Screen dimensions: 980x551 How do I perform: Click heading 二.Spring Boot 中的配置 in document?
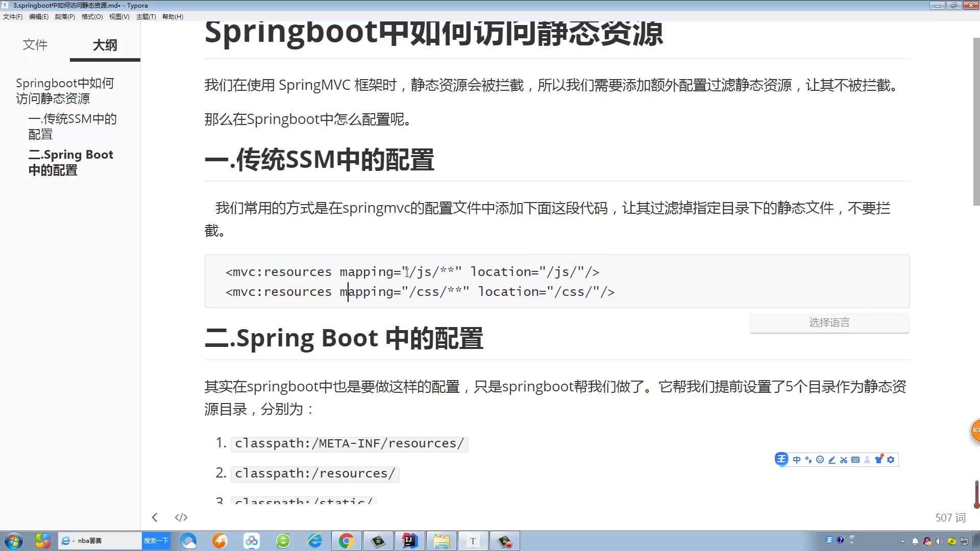(344, 338)
